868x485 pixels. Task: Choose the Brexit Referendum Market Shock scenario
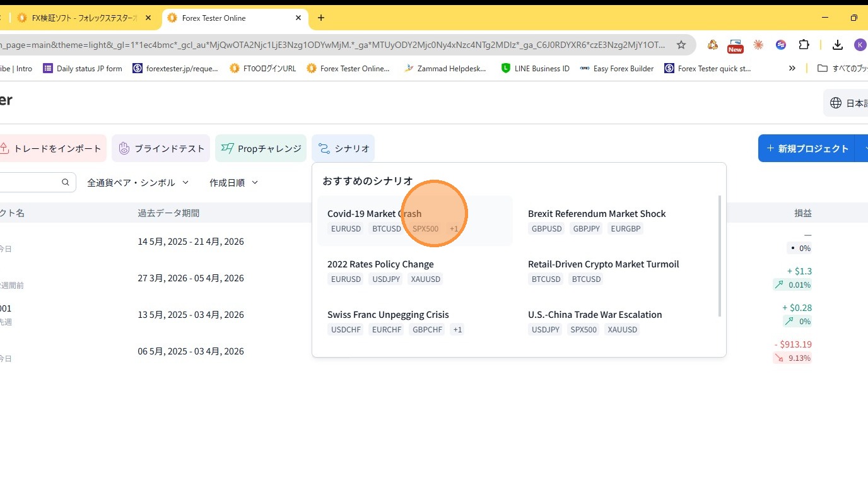tap(616, 221)
